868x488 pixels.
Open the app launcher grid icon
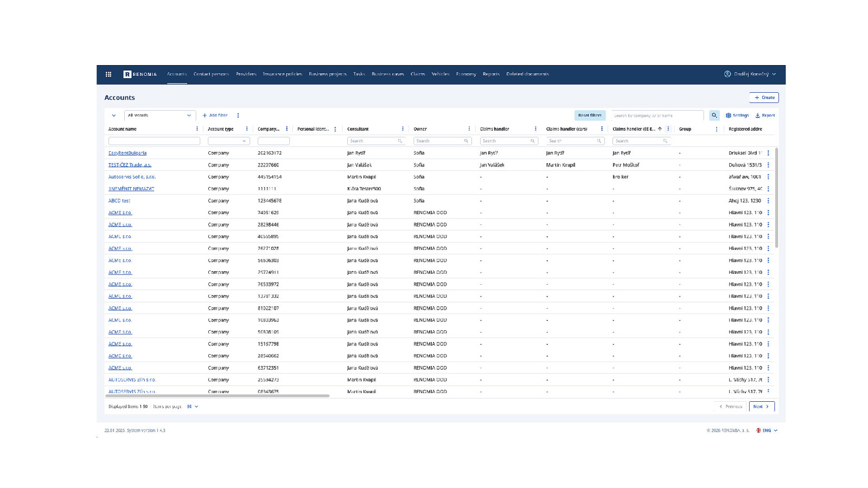[108, 74]
